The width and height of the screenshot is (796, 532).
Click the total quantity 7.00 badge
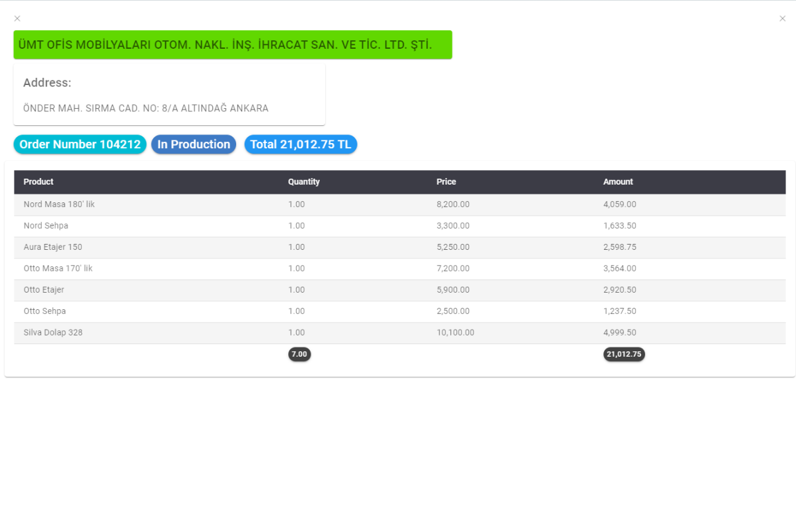coord(299,354)
